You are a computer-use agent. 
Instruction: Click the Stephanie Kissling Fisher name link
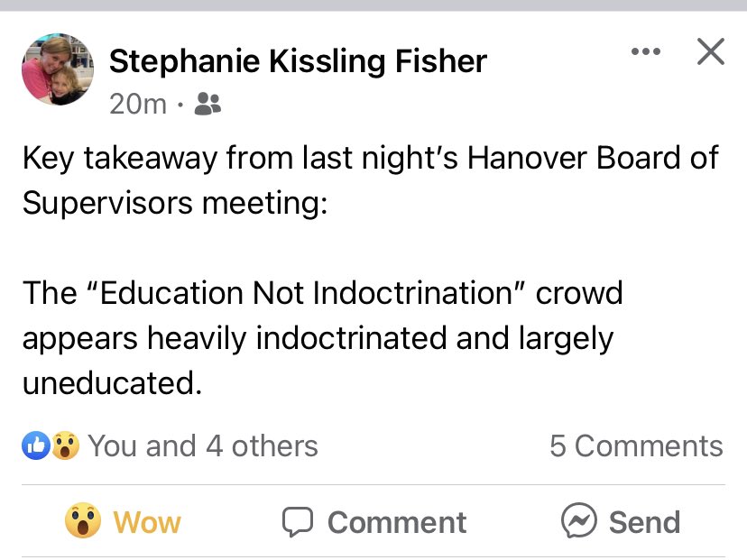tap(298, 61)
